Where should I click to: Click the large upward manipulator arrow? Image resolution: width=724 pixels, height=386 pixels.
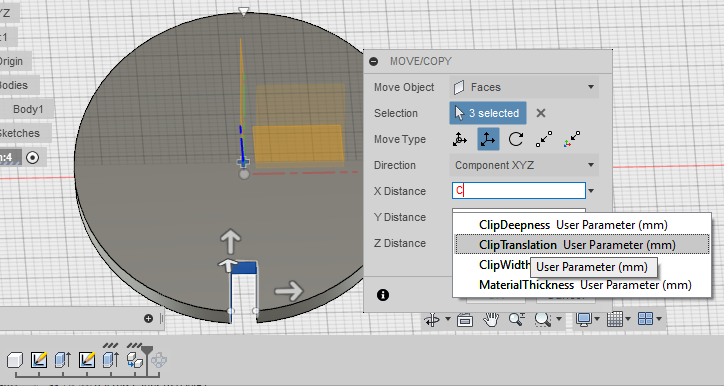click(x=230, y=241)
